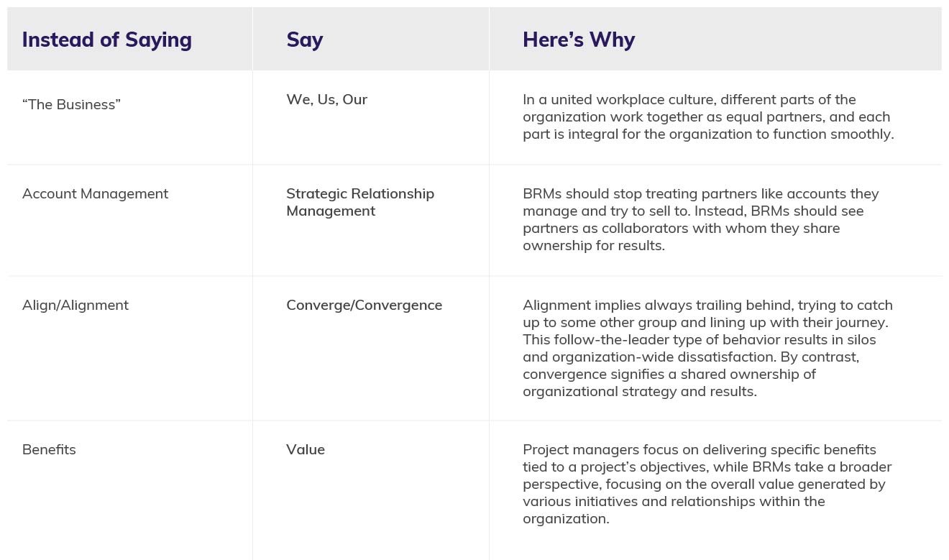
Task: Select the "Say" column header
Action: pyautogui.click(x=305, y=40)
